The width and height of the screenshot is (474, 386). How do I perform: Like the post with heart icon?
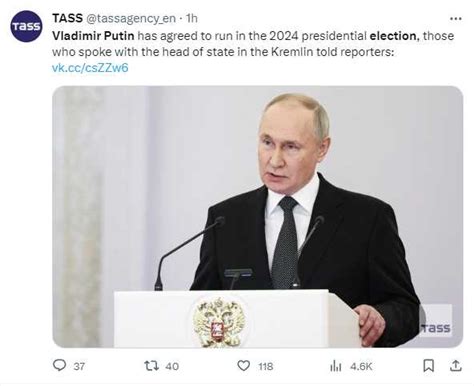244,366
